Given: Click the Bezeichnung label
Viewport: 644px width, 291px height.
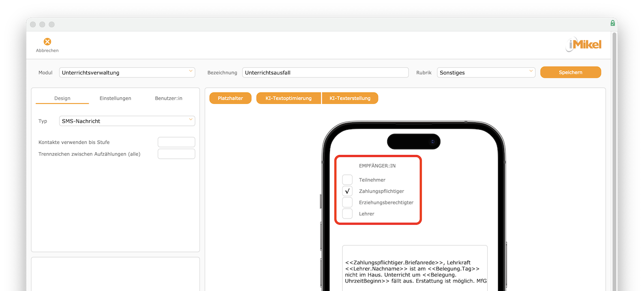Looking at the screenshot, I should point(222,73).
